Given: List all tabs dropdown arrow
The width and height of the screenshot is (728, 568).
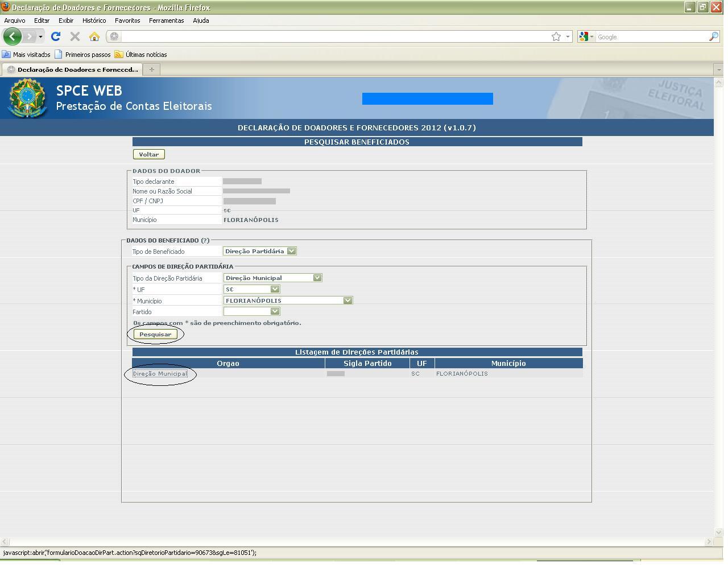Looking at the screenshot, I should click(718, 69).
